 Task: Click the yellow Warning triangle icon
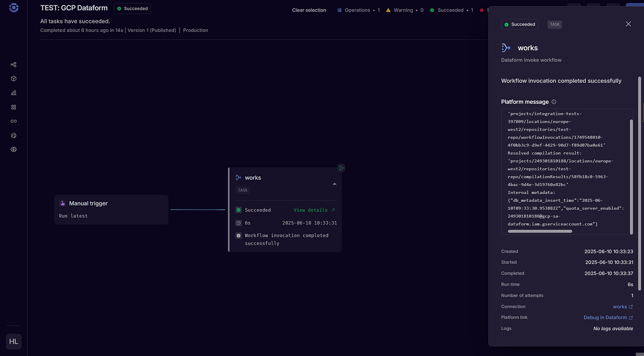click(x=388, y=10)
